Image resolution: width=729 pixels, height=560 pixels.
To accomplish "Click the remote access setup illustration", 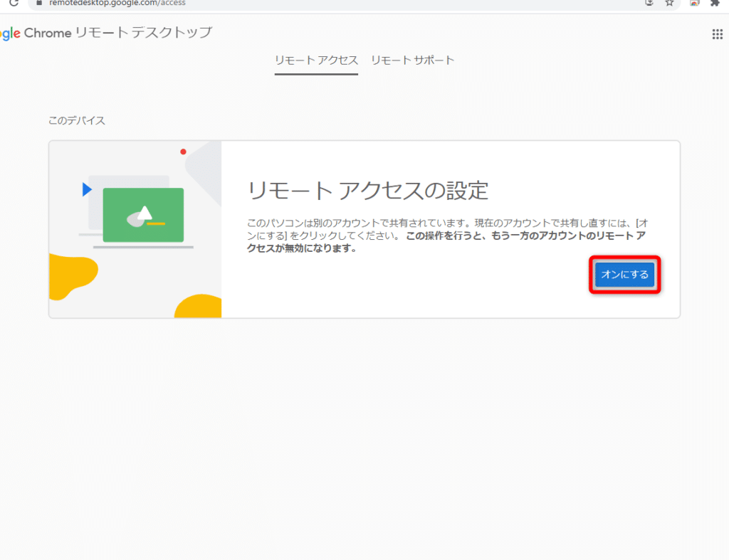I will (x=135, y=229).
